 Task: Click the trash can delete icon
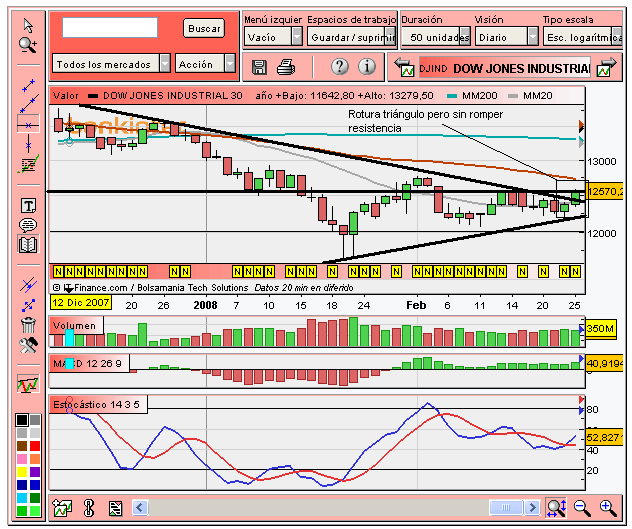28,325
